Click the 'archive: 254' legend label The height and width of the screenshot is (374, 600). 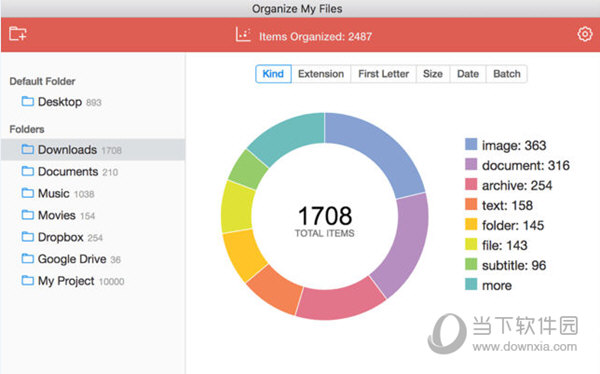(517, 185)
